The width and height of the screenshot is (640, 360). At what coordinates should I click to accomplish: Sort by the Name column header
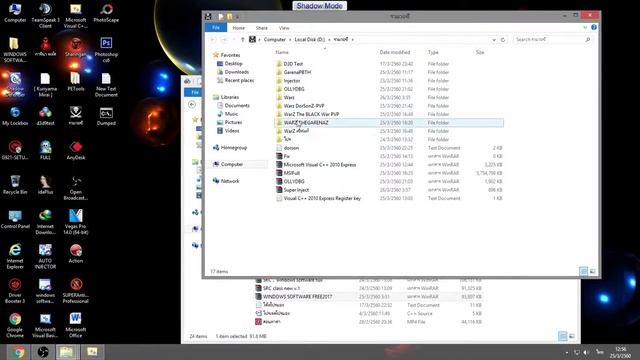pyautogui.click(x=282, y=52)
